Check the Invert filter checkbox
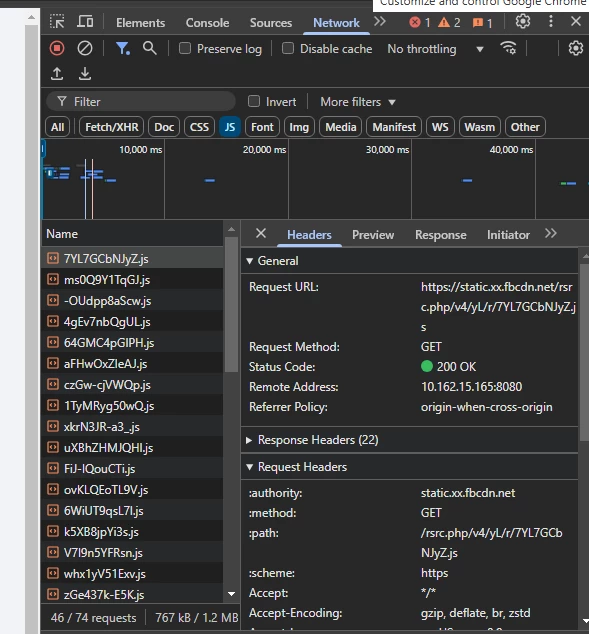 (253, 101)
